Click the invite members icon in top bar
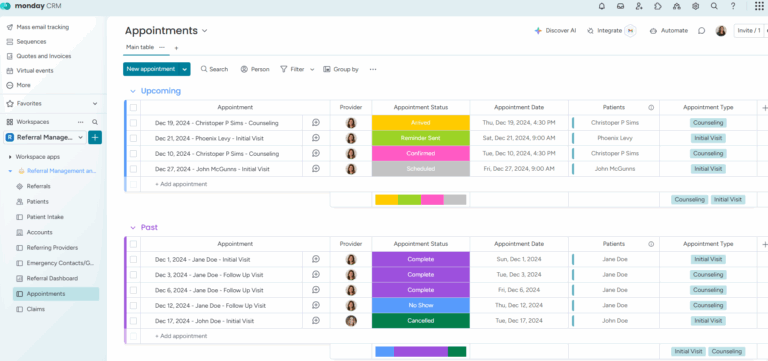This screenshot has height=361, width=768. point(639,6)
